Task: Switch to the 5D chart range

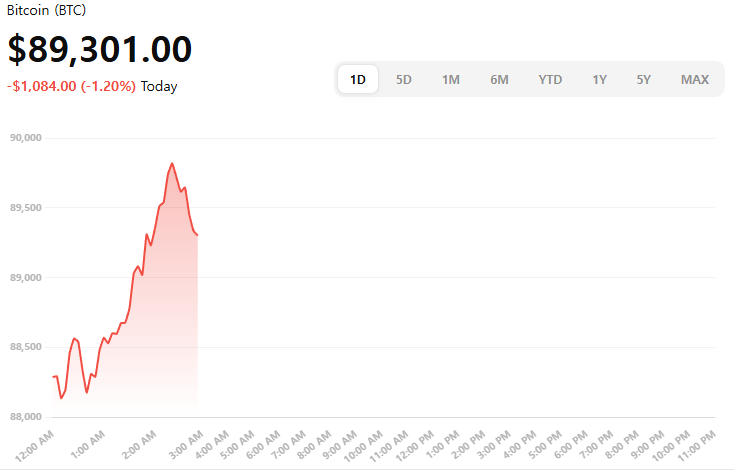Action: [404, 79]
